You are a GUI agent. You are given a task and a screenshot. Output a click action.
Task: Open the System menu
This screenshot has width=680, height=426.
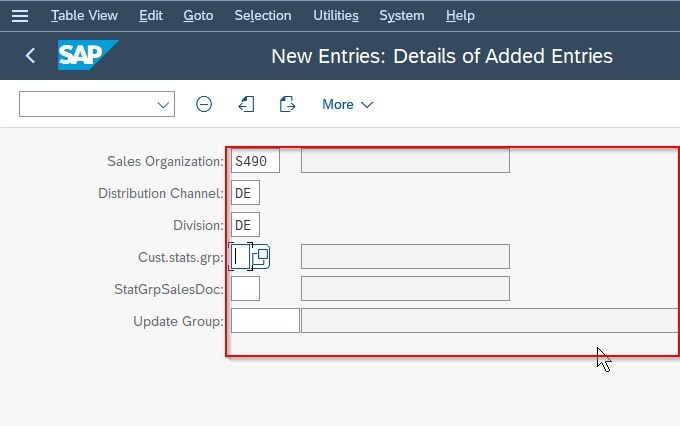click(x=402, y=16)
